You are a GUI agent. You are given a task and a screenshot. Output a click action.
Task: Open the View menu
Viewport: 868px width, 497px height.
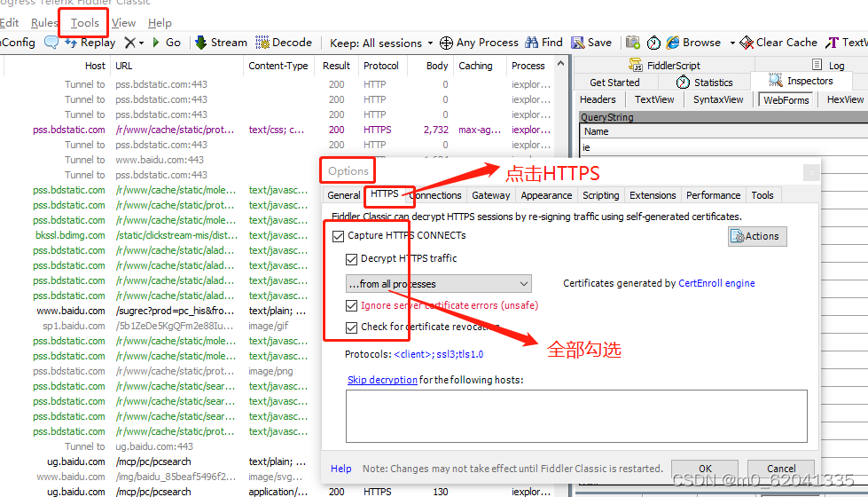pyautogui.click(x=123, y=23)
